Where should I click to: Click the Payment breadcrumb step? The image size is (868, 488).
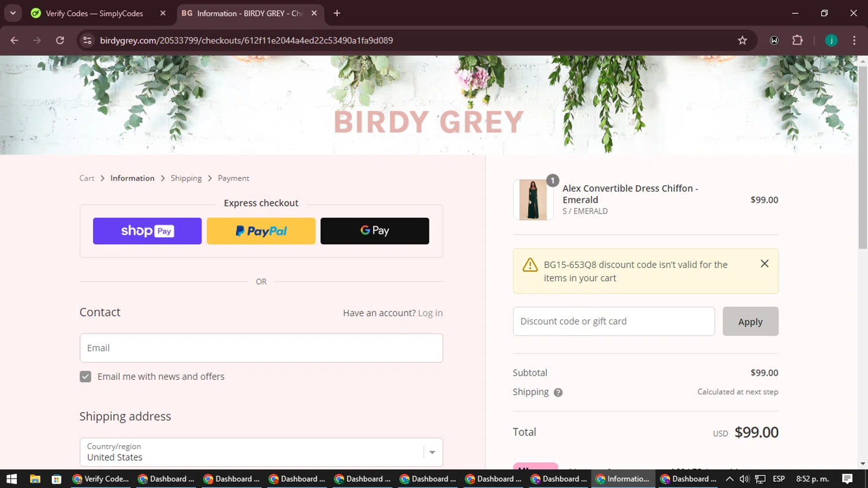point(233,178)
